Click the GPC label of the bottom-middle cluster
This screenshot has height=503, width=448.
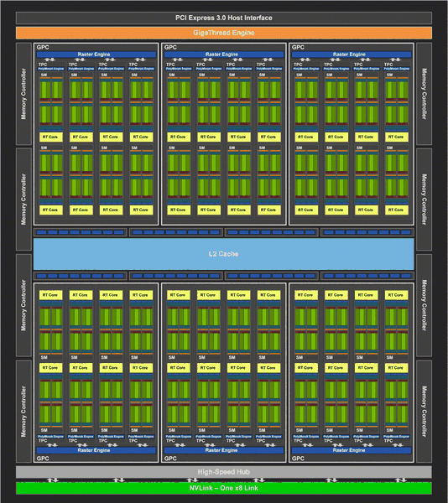170,459
